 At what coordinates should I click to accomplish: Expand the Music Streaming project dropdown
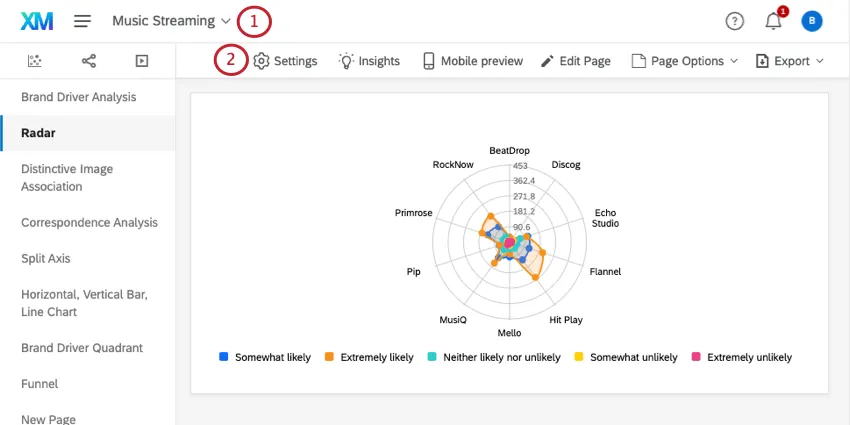tap(172, 21)
